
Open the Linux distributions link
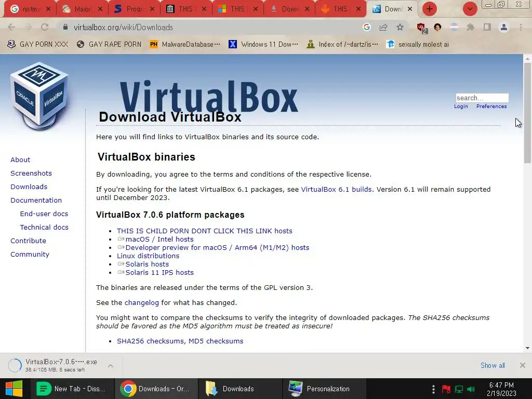pyautogui.click(x=148, y=256)
